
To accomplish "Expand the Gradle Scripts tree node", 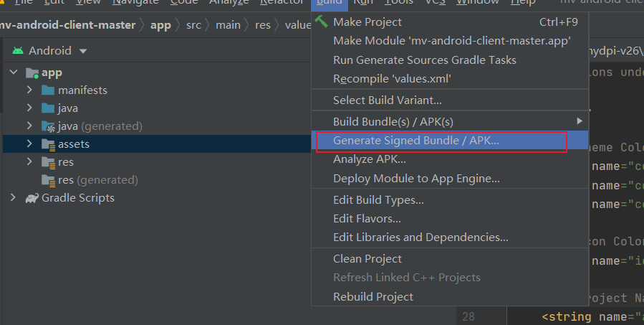I will tap(13, 197).
